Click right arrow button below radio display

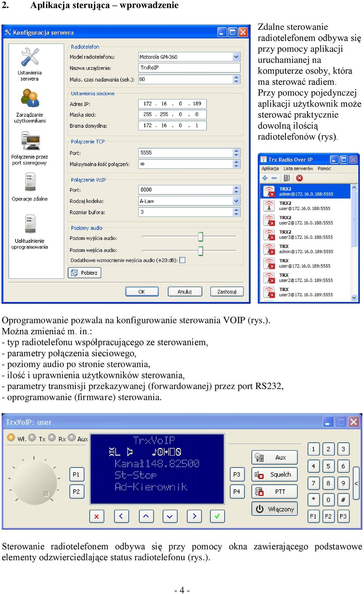[x=194, y=516]
